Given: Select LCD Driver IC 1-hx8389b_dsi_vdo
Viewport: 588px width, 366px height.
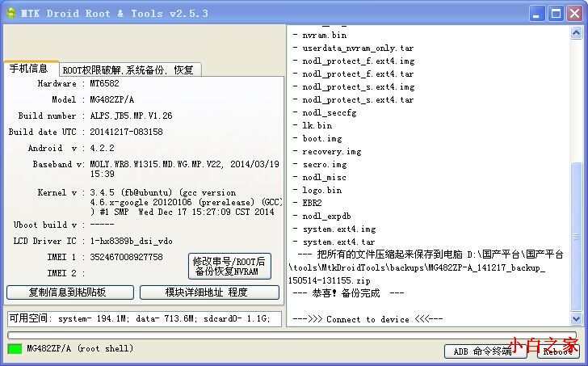Looking at the screenshot, I should 131,241.
